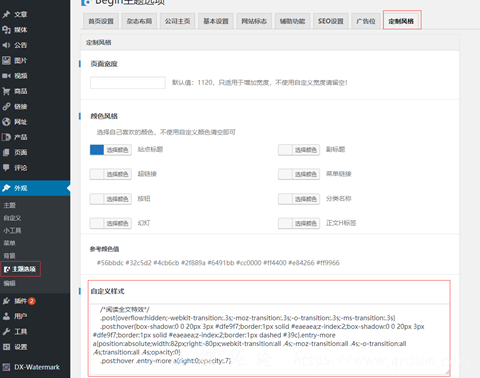Switch to the 网站标志 tab
Image resolution: width=480 pixels, height=378 pixels.
(x=254, y=21)
